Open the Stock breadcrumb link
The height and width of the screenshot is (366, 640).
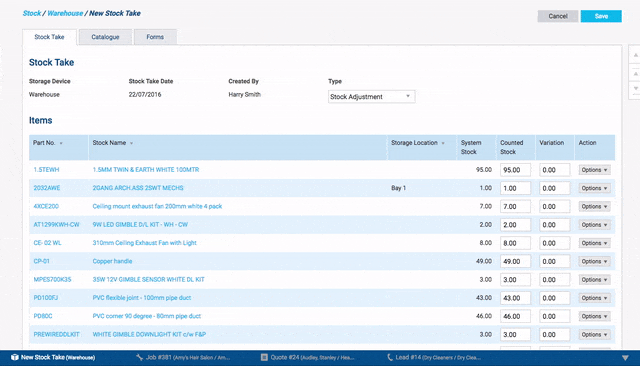32,13
